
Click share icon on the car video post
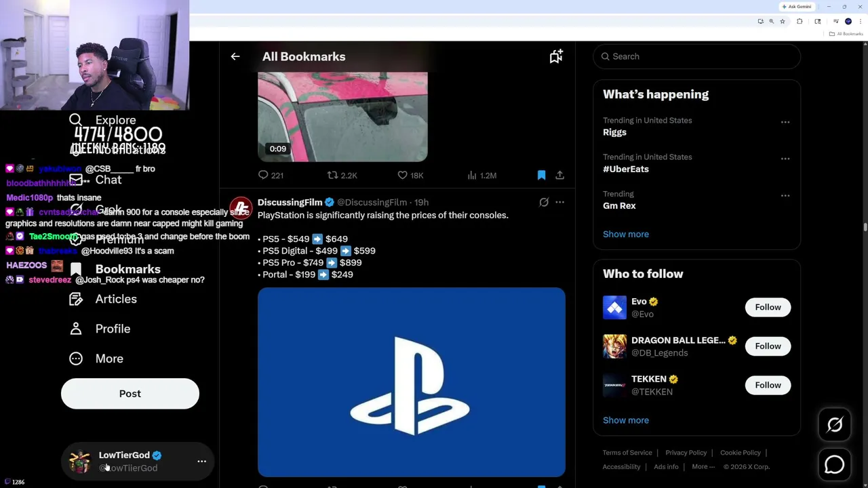559,175
